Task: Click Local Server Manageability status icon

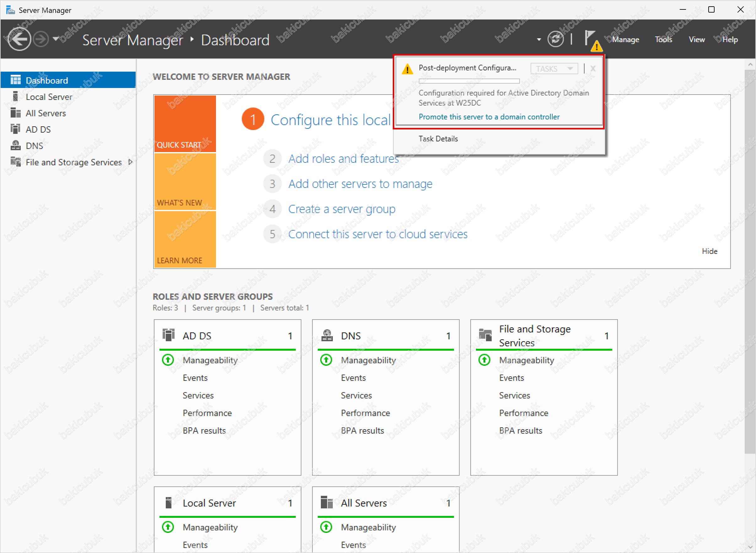Action: [x=168, y=527]
